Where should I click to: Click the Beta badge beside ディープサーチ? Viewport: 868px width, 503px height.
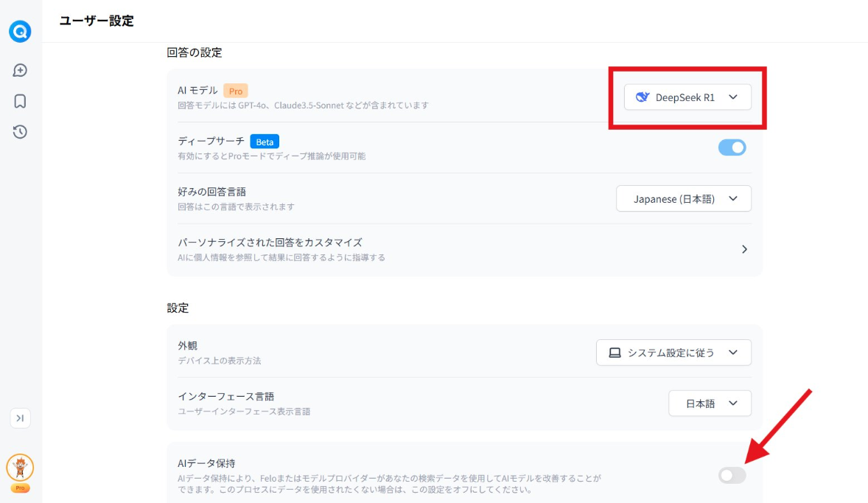click(x=265, y=142)
